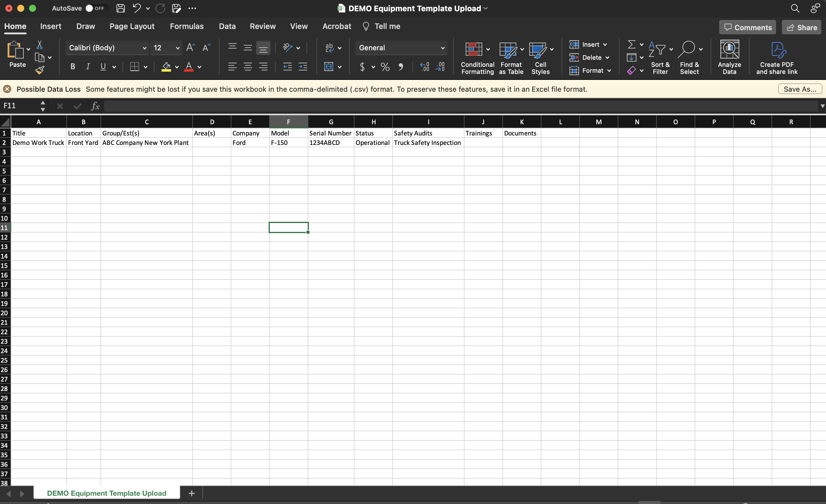Decrease decimal places

coord(440,67)
